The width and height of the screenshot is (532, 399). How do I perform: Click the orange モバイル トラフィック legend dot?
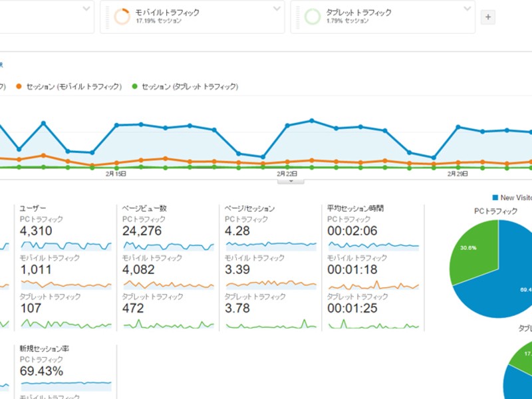[x=19, y=86]
